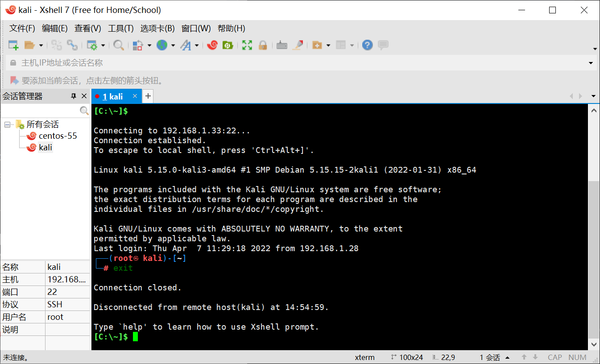Expand the globe encoding dropdown arrow
The image size is (600, 364).
click(172, 45)
